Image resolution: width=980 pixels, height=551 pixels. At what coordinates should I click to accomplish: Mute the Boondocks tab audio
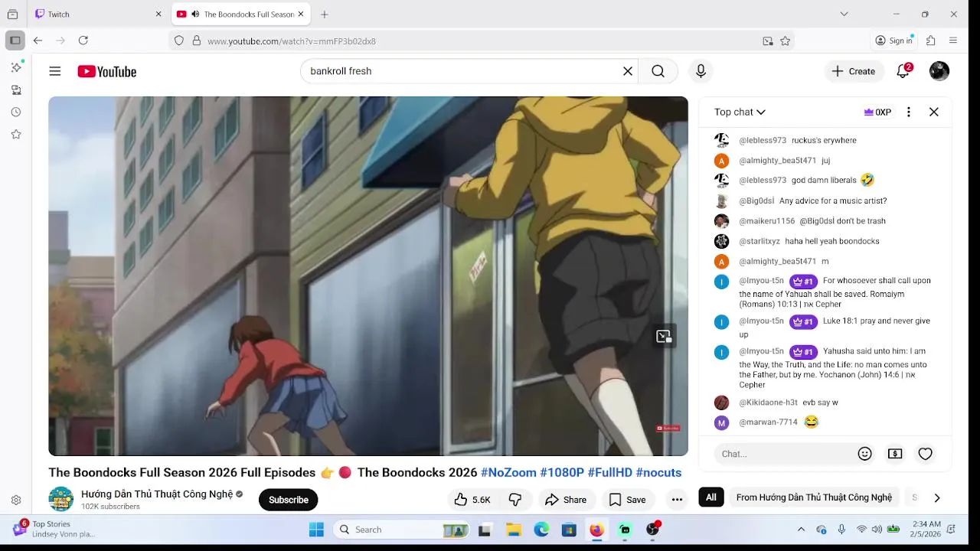click(194, 15)
